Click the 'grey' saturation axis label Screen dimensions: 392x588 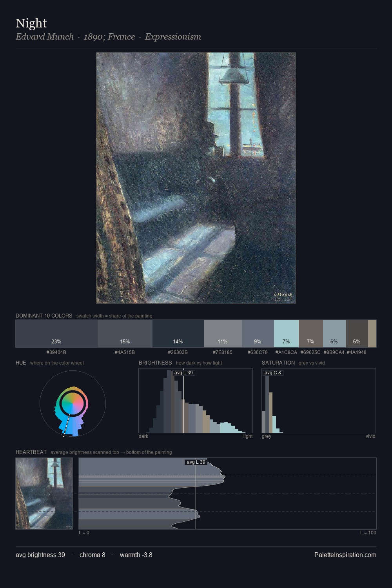coord(267,436)
